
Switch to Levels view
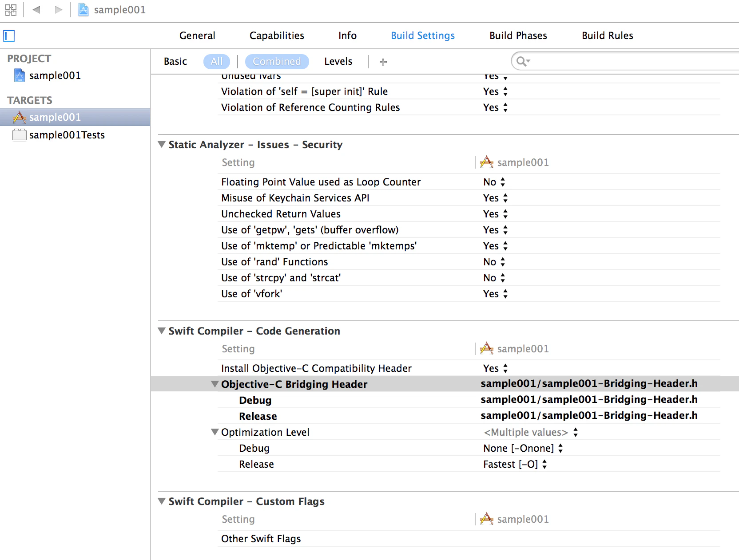pos(338,61)
